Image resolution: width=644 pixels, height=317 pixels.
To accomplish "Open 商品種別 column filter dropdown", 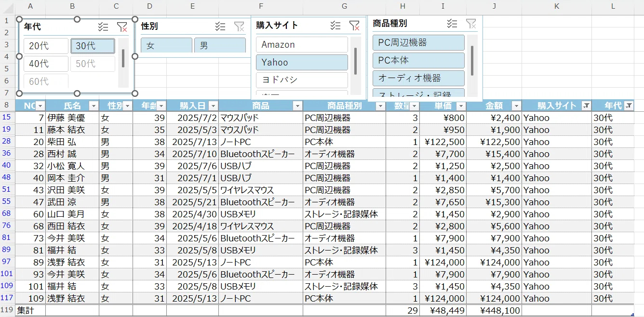I will point(380,106).
